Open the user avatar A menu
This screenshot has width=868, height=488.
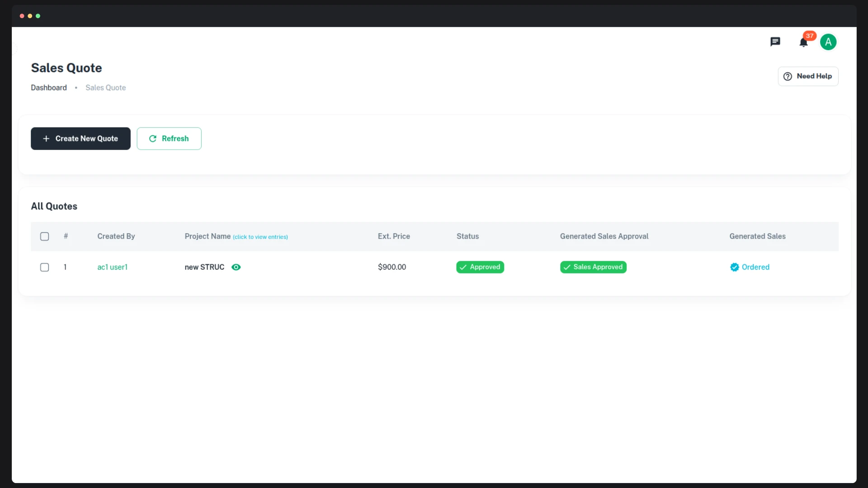tap(828, 42)
